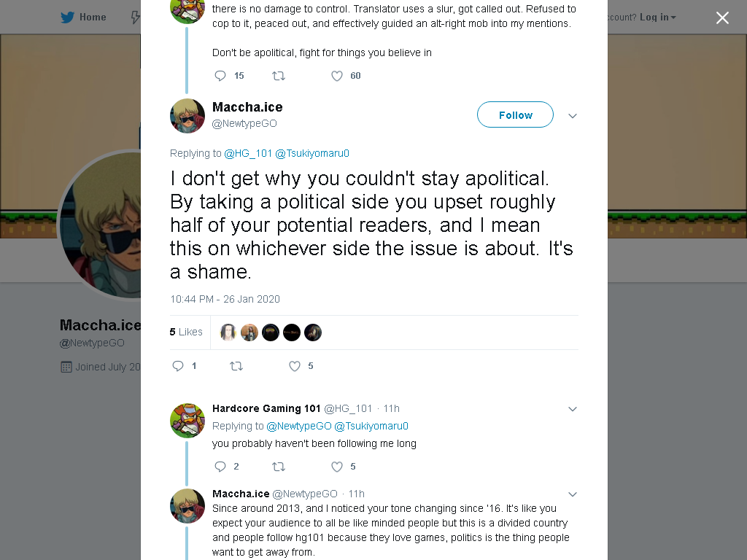This screenshot has height=560, width=747.
Task: Open replies on the tweet with 15 comments
Action: (220, 76)
